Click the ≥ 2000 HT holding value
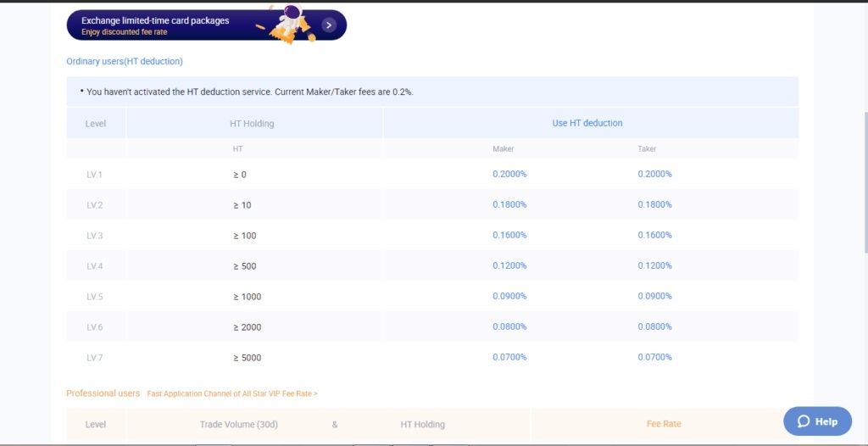The height and width of the screenshot is (446, 868). [x=247, y=327]
